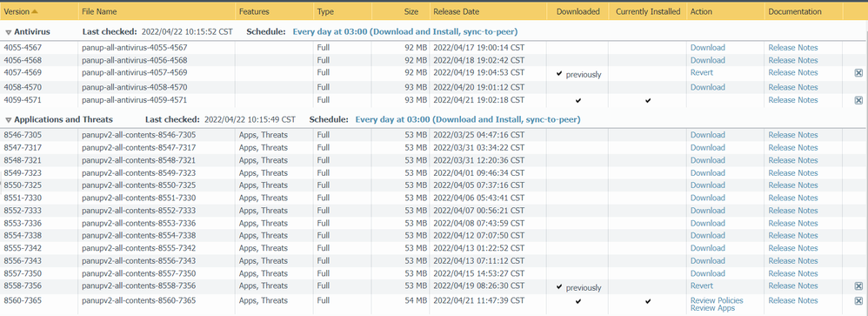Click the Currently Installed column header
The width and height of the screenshot is (868, 316).
click(x=648, y=11)
